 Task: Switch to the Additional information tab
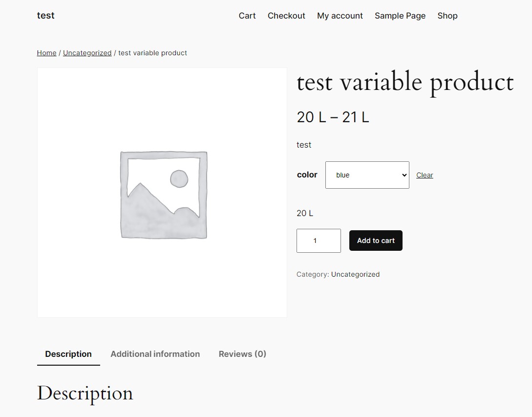(155, 353)
